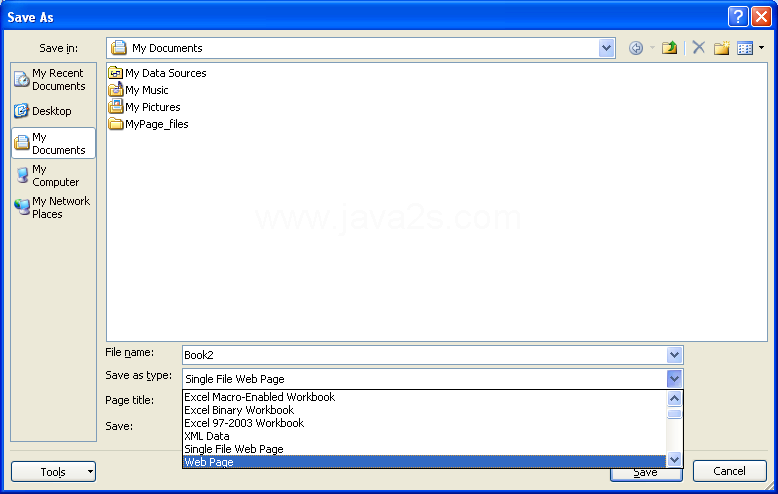Choose Excel Binary Workbook type
778x494 pixels.
click(x=424, y=410)
